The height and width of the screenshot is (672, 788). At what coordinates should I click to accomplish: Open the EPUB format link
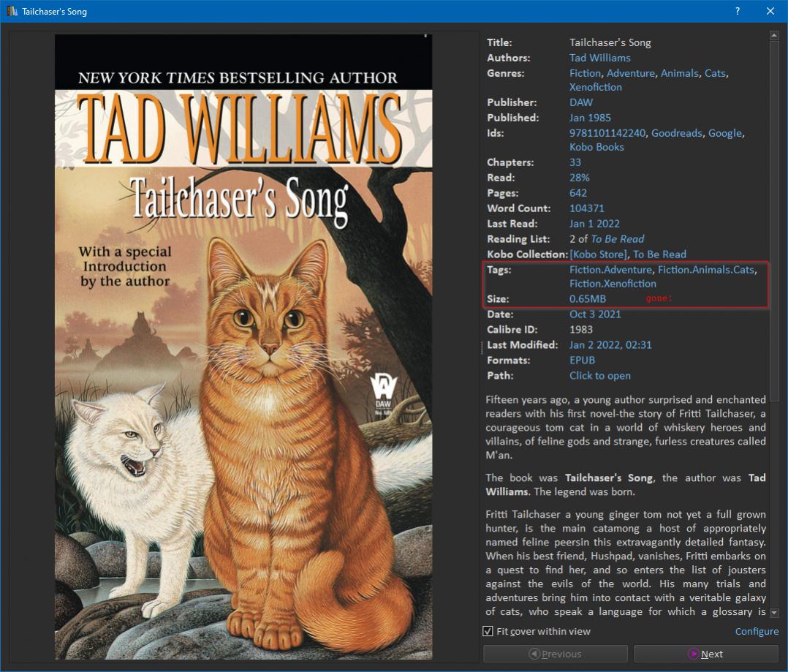coord(582,360)
